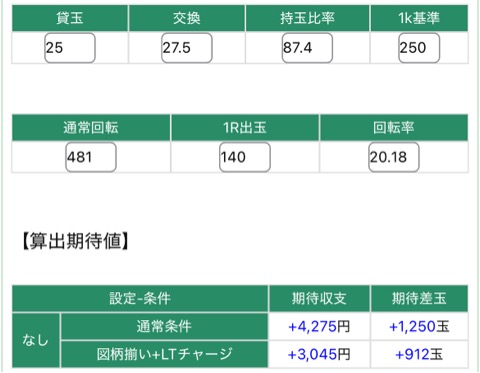This screenshot has height=373, width=480.
Task: Select the 通常回転 field with value 481
Action: tap(91, 157)
